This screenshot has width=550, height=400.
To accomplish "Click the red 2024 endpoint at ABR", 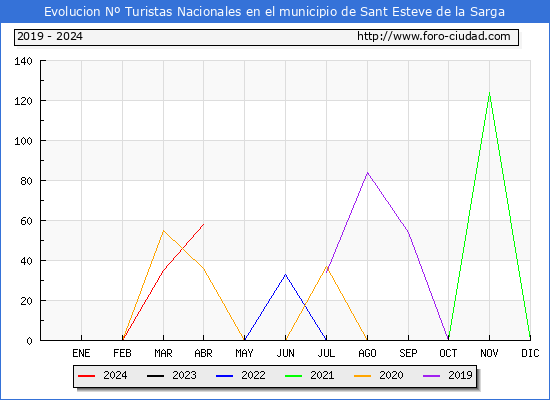I will coord(203,224).
